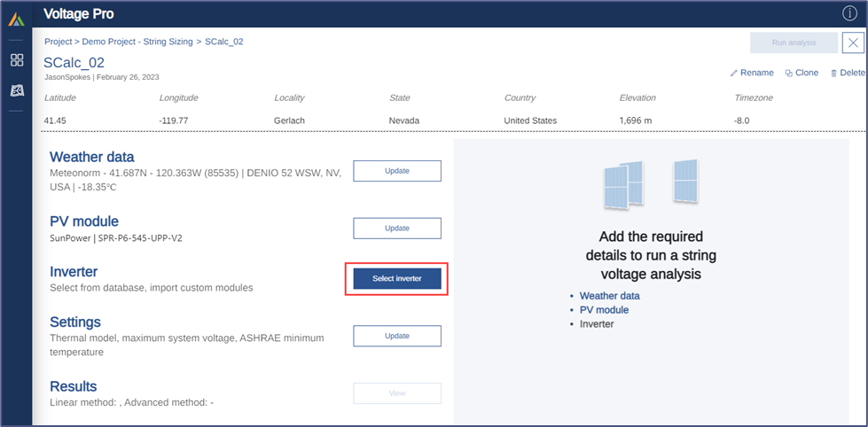Click the State value Nevada
Image resolution: width=868 pixels, height=427 pixels.
coord(404,120)
